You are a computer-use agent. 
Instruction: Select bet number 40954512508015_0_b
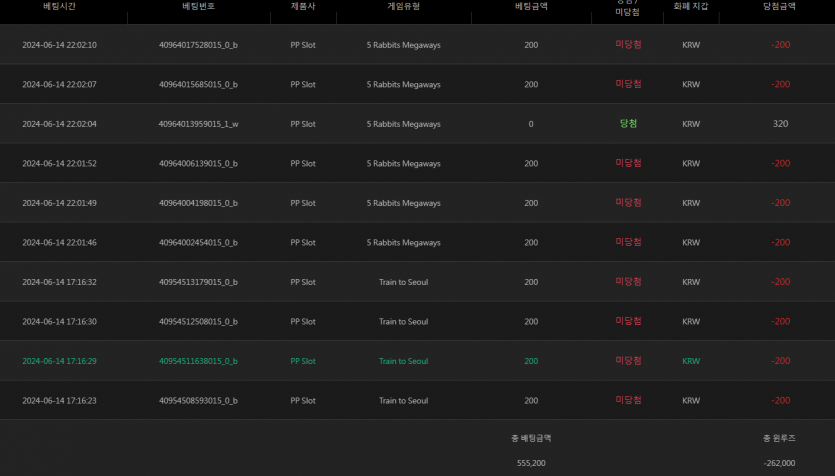198,322
